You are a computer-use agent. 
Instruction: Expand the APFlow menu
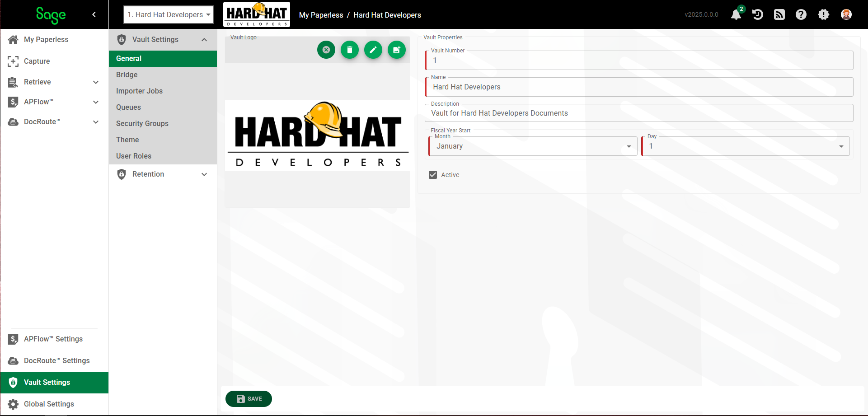[54, 102]
